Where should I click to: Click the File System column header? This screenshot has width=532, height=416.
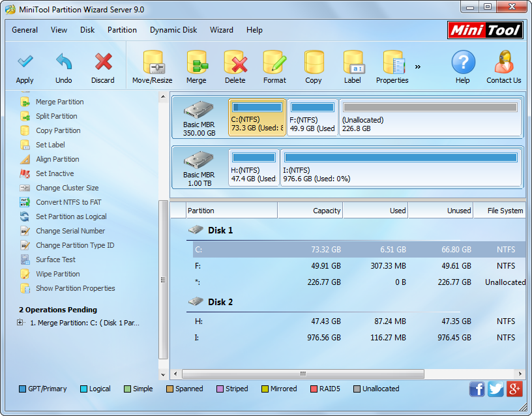499,211
